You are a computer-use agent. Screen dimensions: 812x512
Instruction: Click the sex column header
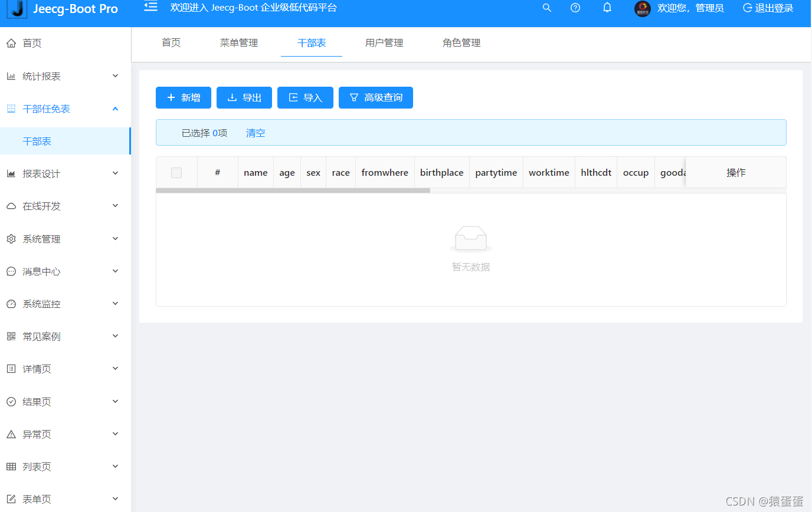313,173
